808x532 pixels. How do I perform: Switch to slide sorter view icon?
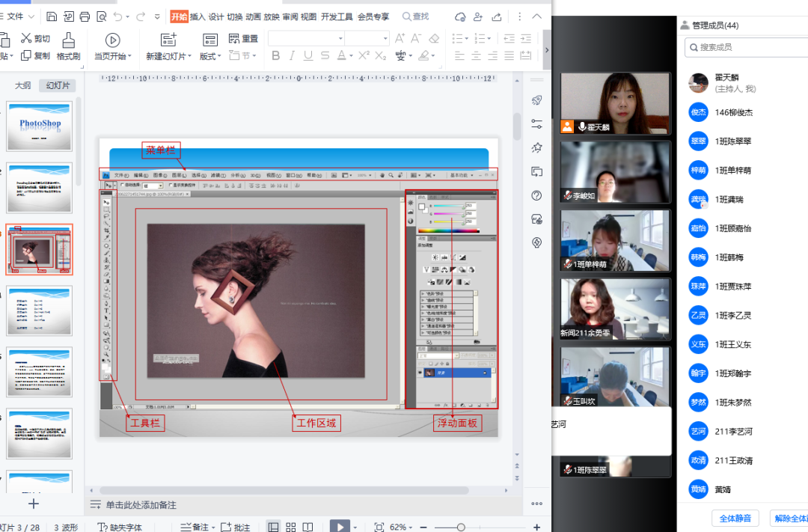point(291,527)
